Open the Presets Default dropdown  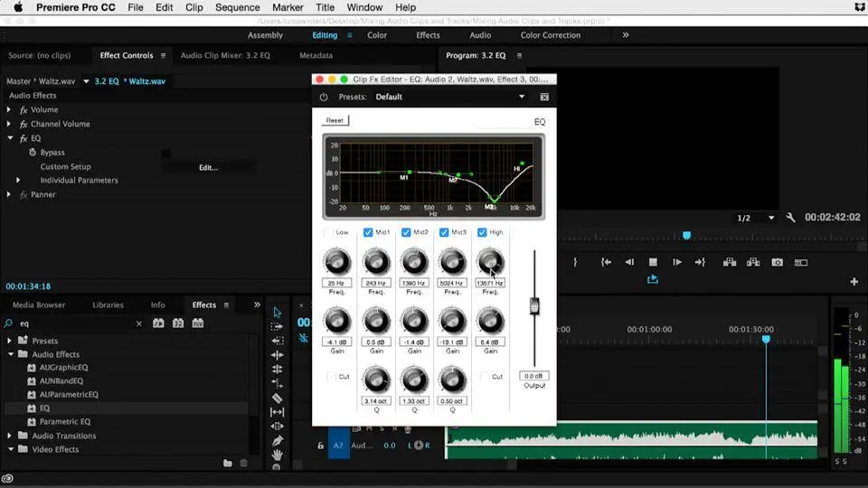[x=450, y=97]
